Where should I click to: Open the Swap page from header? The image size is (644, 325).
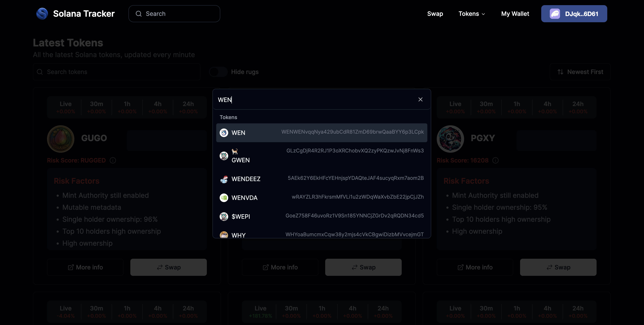(435, 14)
